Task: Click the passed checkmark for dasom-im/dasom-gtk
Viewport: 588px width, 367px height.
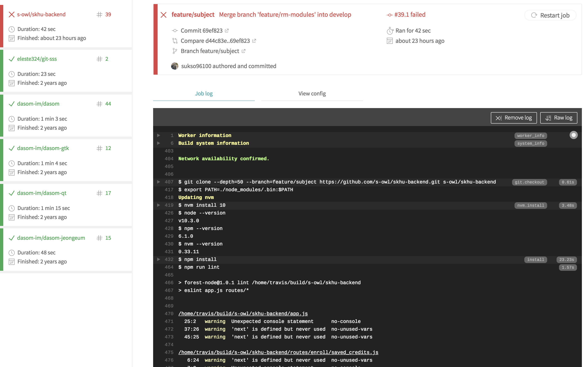Action: coord(11,148)
